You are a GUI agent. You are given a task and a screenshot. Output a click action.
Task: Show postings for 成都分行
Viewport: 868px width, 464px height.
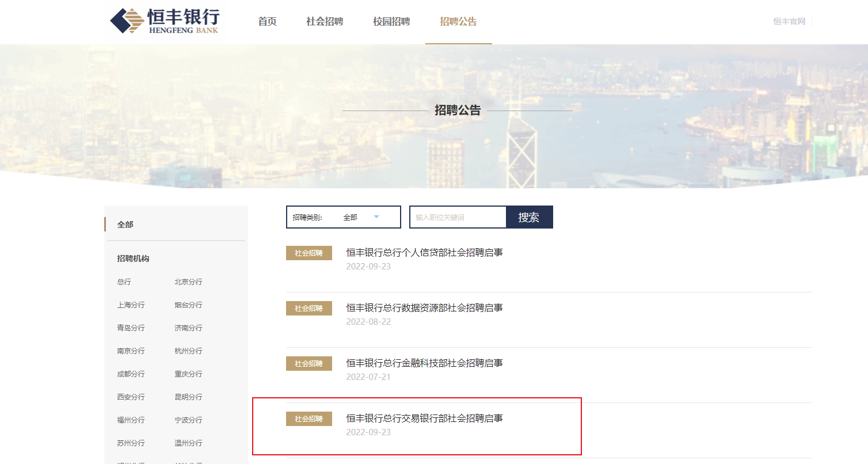[x=131, y=374]
